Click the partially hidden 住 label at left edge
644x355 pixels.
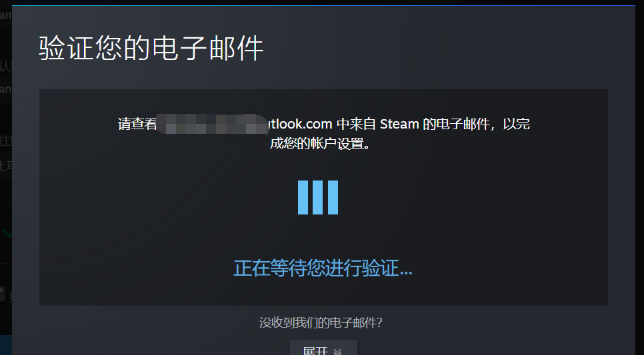(6, 141)
